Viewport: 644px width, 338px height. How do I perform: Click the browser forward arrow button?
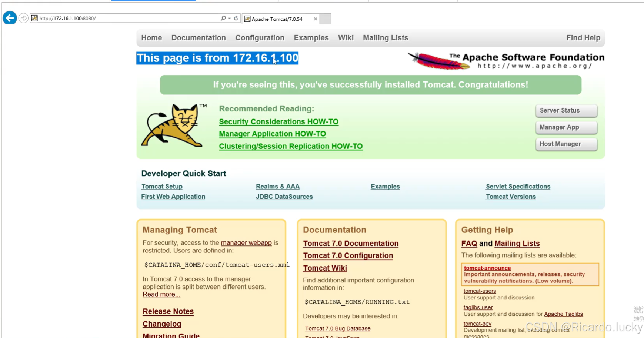[23, 18]
